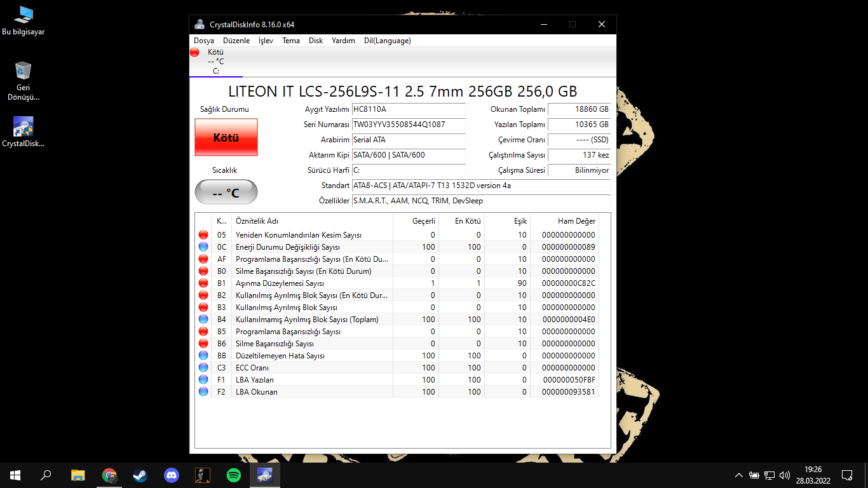Click the red status dot for attribute B3
868x488 pixels.
(203, 308)
